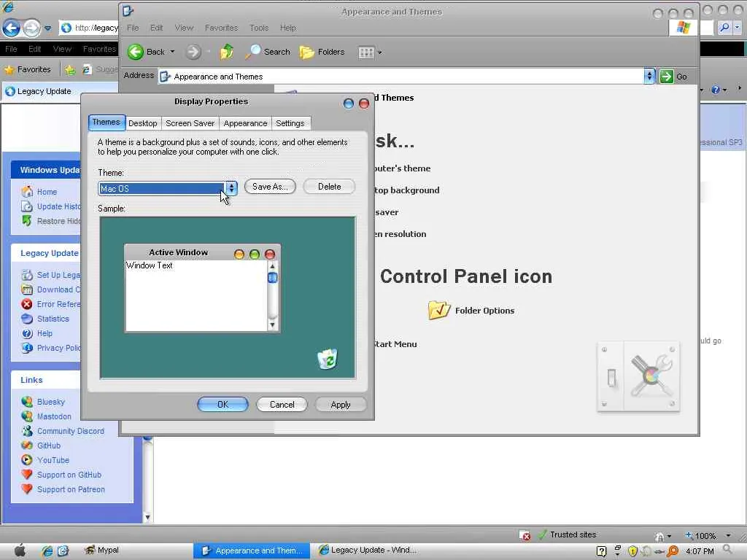Click the Mypal taskbar button
This screenshot has width=747, height=560.
[102, 550]
